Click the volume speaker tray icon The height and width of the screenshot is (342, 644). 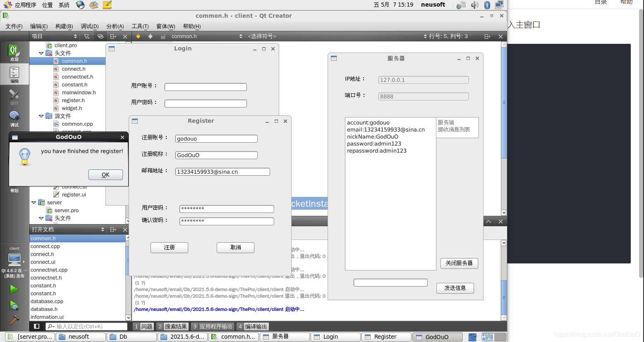[x=474, y=5]
